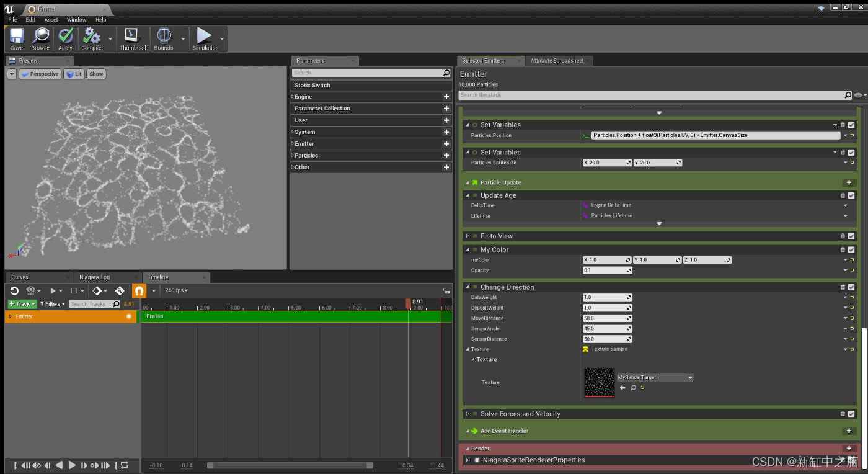This screenshot has width=868, height=474.
Task: Play the timeline in reverse
Action: 59,465
